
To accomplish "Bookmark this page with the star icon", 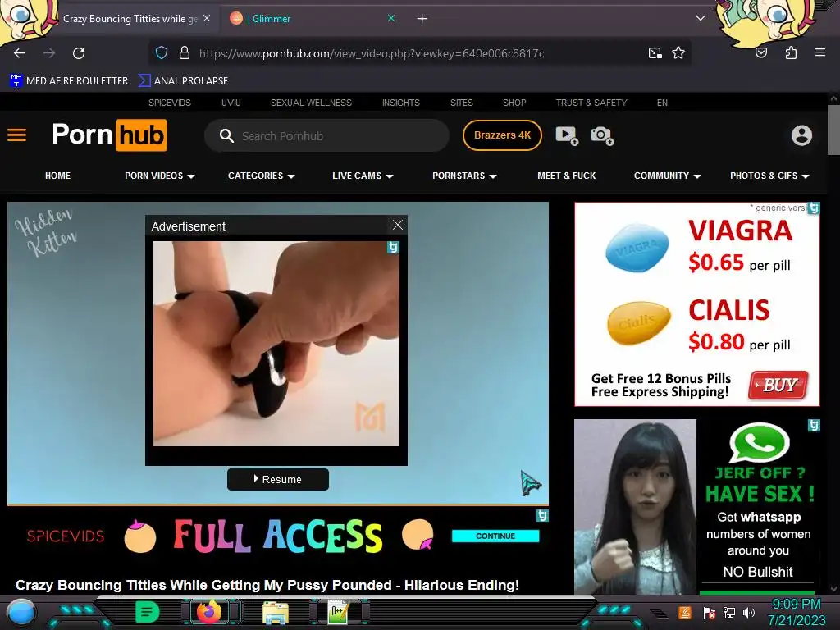I will [x=678, y=52].
